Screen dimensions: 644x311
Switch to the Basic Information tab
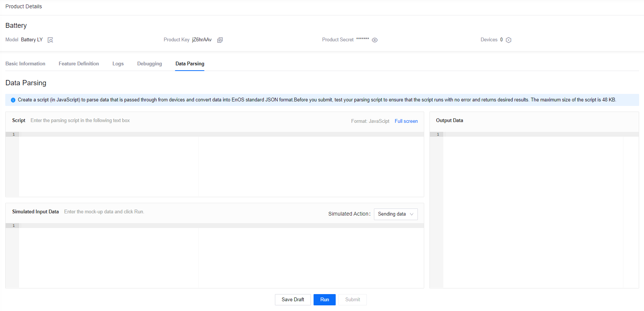pyautogui.click(x=25, y=64)
